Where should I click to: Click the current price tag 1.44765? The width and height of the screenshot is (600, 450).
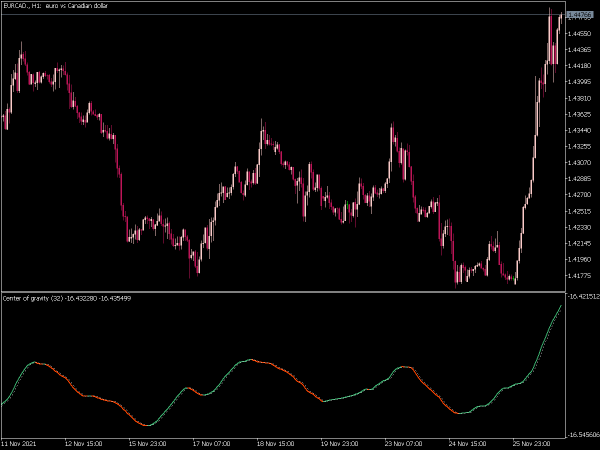point(580,15)
